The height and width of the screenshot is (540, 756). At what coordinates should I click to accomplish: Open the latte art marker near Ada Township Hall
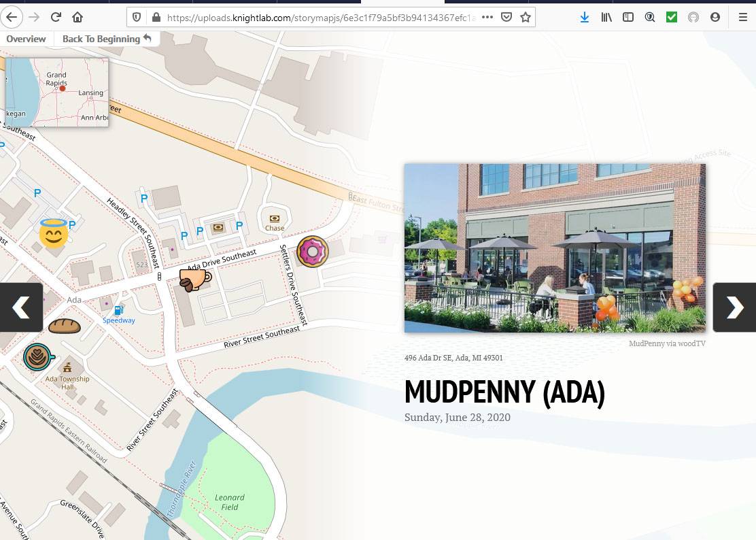point(37,357)
